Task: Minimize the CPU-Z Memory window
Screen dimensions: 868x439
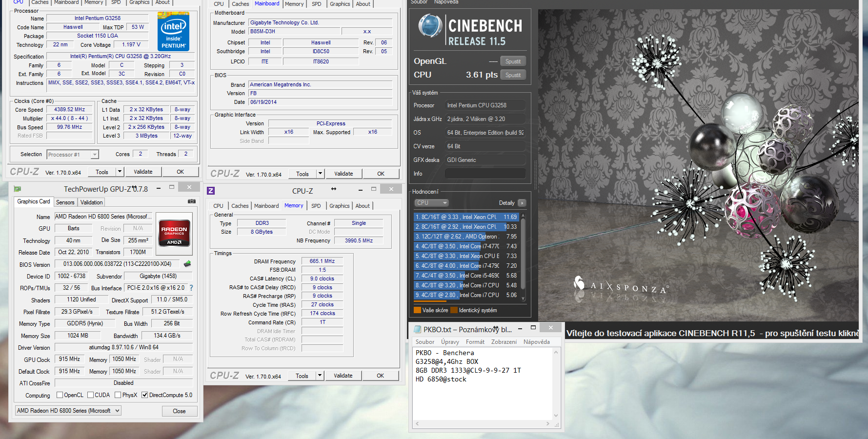Action: pyautogui.click(x=361, y=190)
